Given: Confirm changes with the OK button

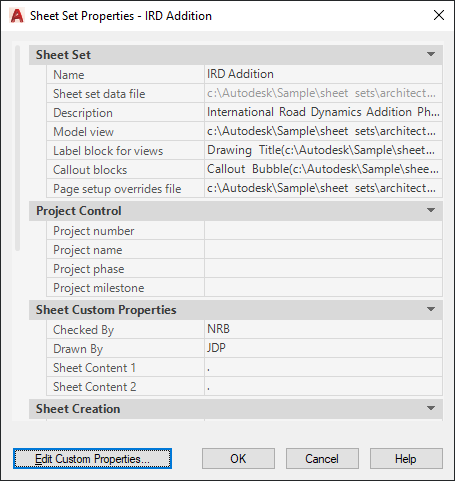Looking at the screenshot, I should pos(238,459).
